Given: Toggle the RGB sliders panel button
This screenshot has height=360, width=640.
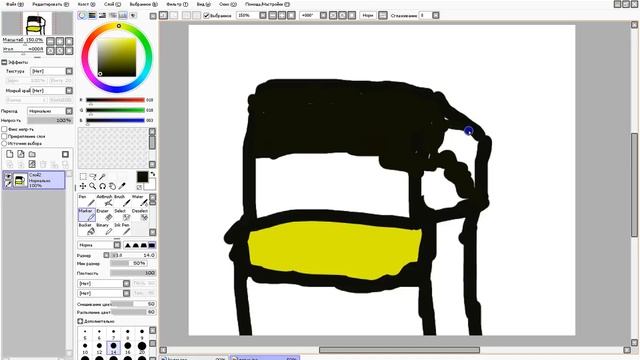Looking at the screenshot, I should (x=92, y=16).
